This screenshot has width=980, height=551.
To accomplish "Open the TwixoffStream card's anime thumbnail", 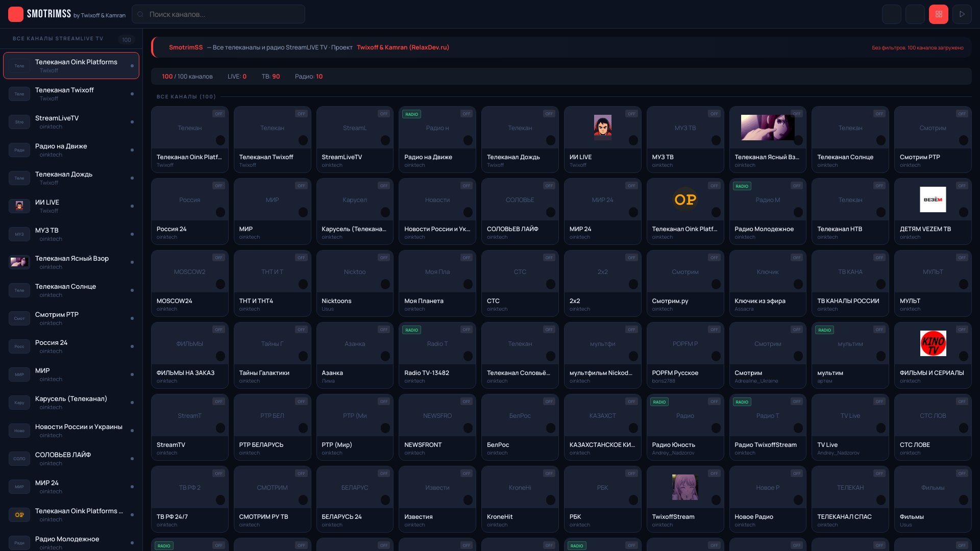I will tap(685, 487).
